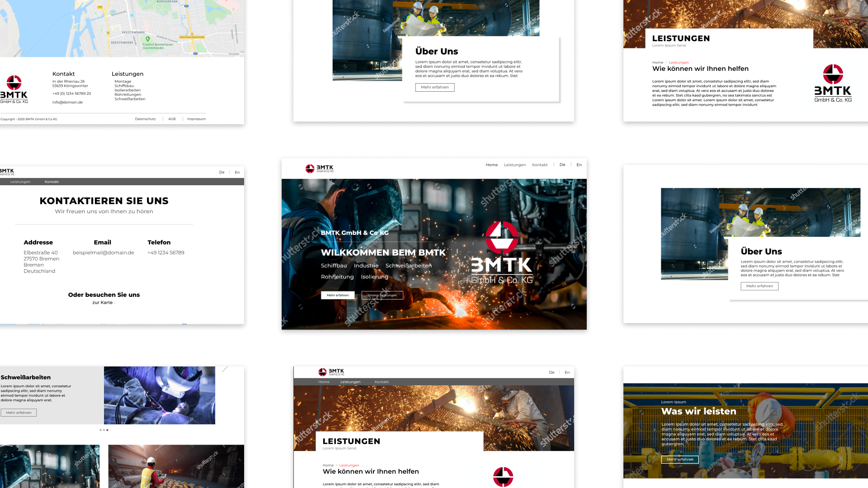Click Industrie on the hero banner
The image size is (868, 488).
click(x=366, y=266)
